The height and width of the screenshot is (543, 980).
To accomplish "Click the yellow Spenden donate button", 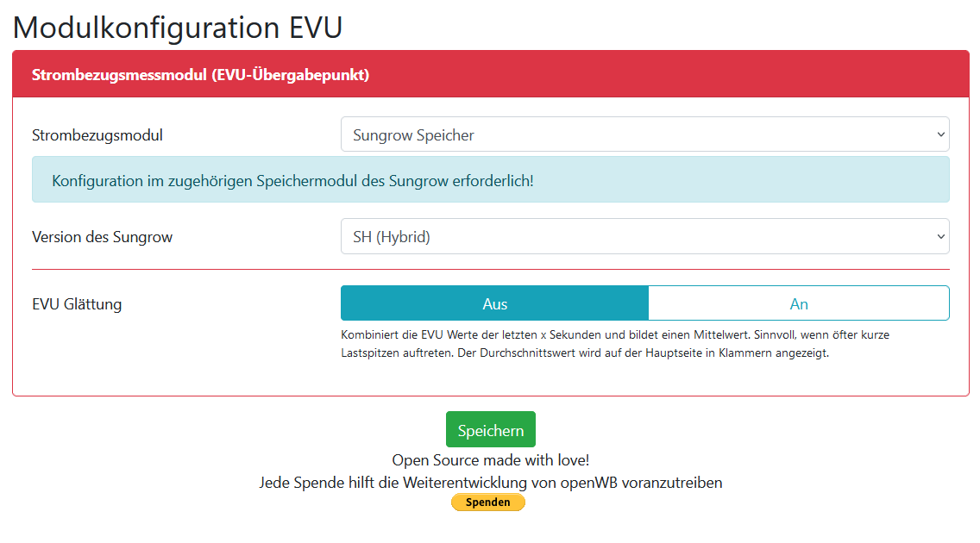I will (x=487, y=502).
